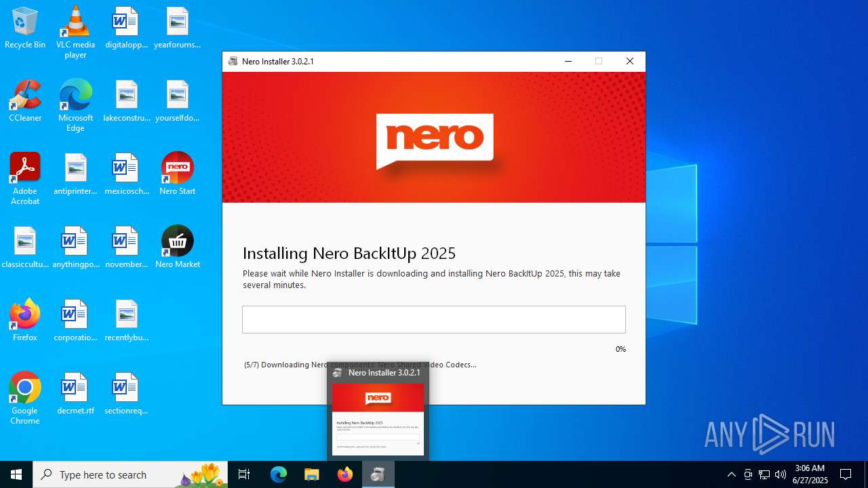Close the Nero Installer window
This screenshot has height=488, width=868.
[x=630, y=61]
